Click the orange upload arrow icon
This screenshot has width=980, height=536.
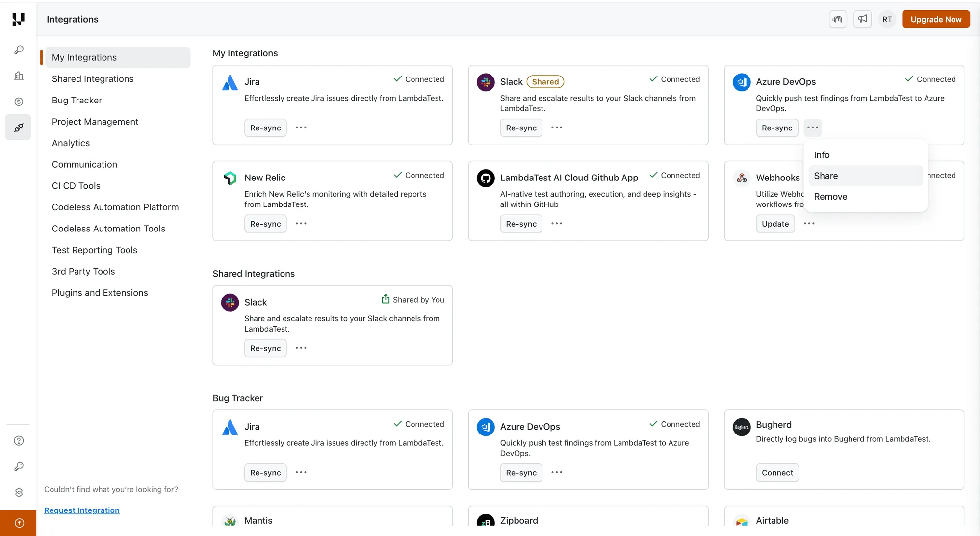coord(19,523)
